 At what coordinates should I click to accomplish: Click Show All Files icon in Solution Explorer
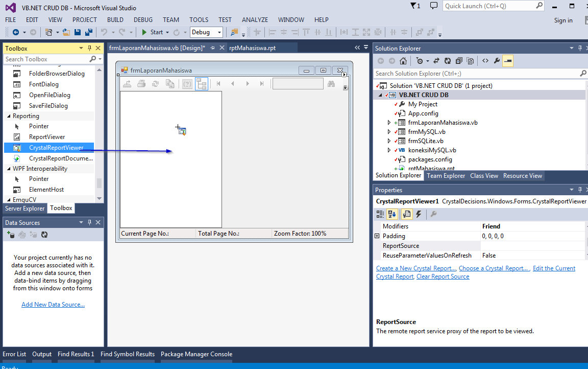pyautogui.click(x=470, y=61)
